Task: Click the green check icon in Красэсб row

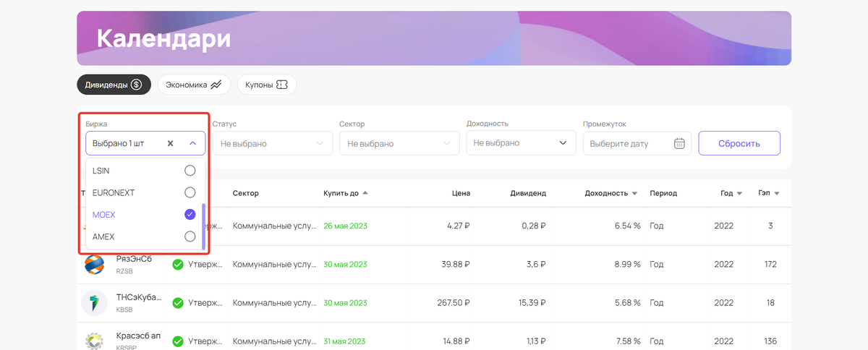Action: (x=177, y=341)
